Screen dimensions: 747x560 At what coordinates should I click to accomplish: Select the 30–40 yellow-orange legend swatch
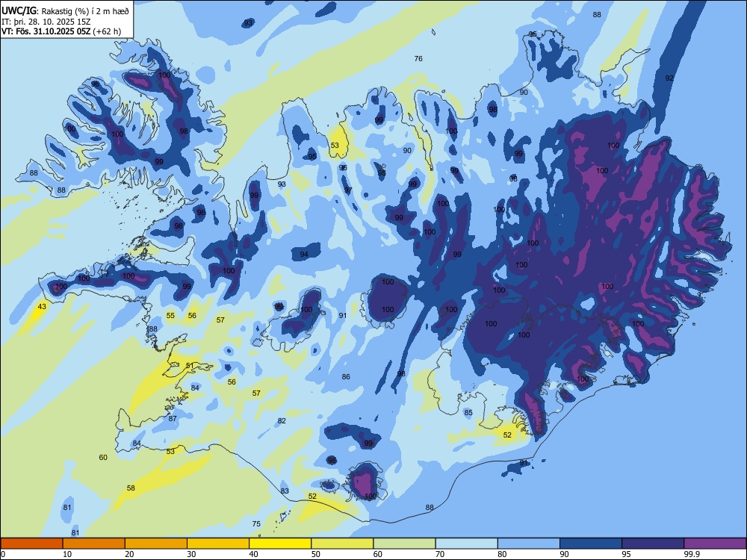click(x=218, y=544)
